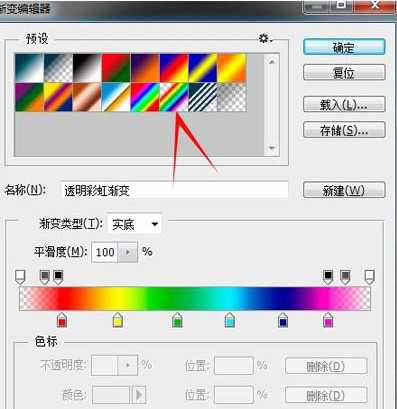Open the 平滑度 slider popup arrow

pyautogui.click(x=128, y=252)
